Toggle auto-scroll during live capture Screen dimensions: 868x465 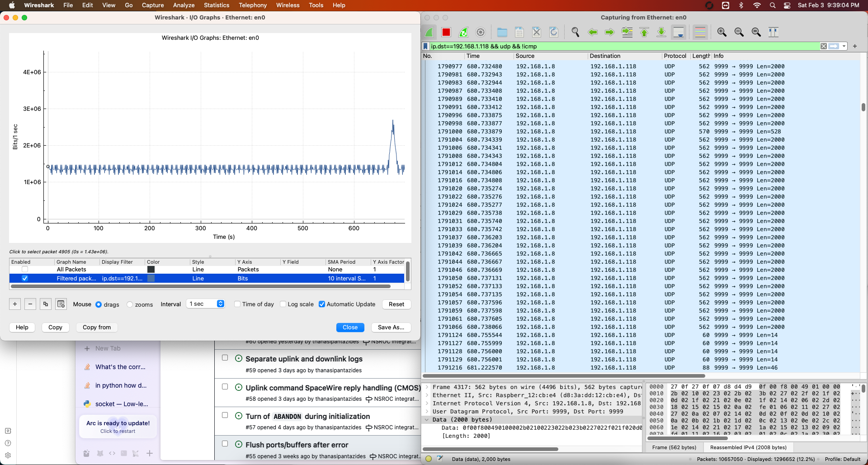[x=679, y=32]
